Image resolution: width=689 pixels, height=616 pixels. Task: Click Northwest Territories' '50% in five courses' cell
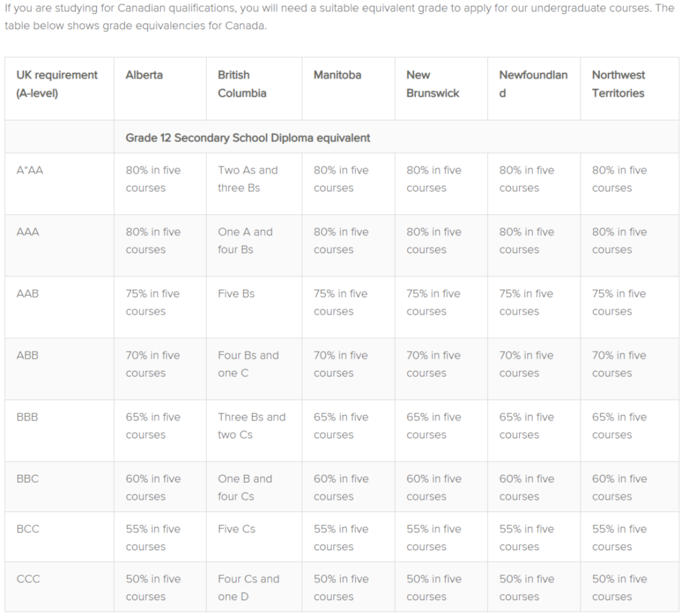(x=630, y=587)
